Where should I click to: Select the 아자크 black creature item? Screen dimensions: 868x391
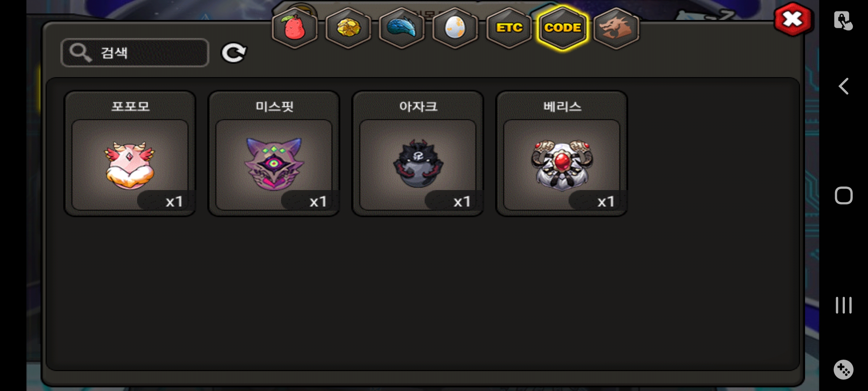coord(418,154)
